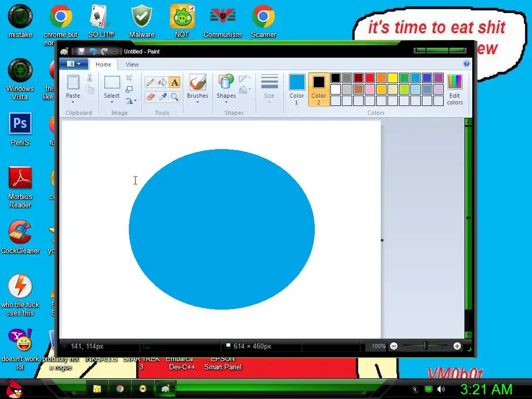Select the Text tool (letter A)
The width and height of the screenshot is (532, 399).
click(175, 82)
